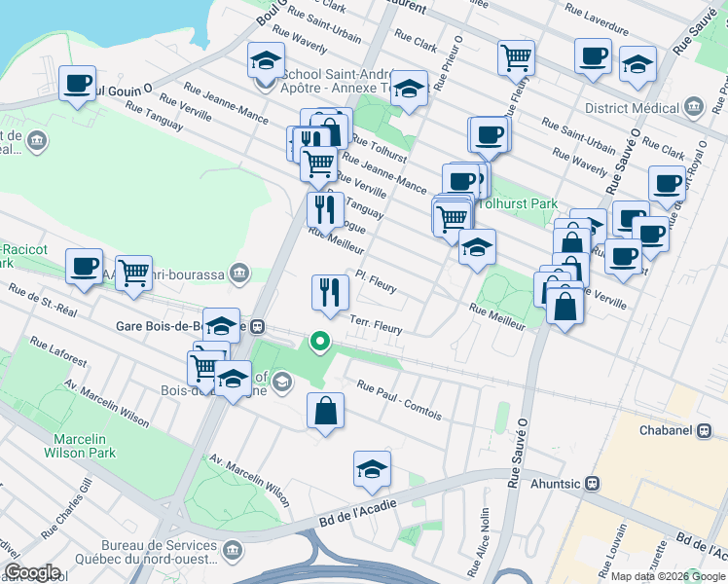This screenshot has width=728, height=584.
Task: Click the Rue Paul - Comtois street label
Action: [x=399, y=400]
